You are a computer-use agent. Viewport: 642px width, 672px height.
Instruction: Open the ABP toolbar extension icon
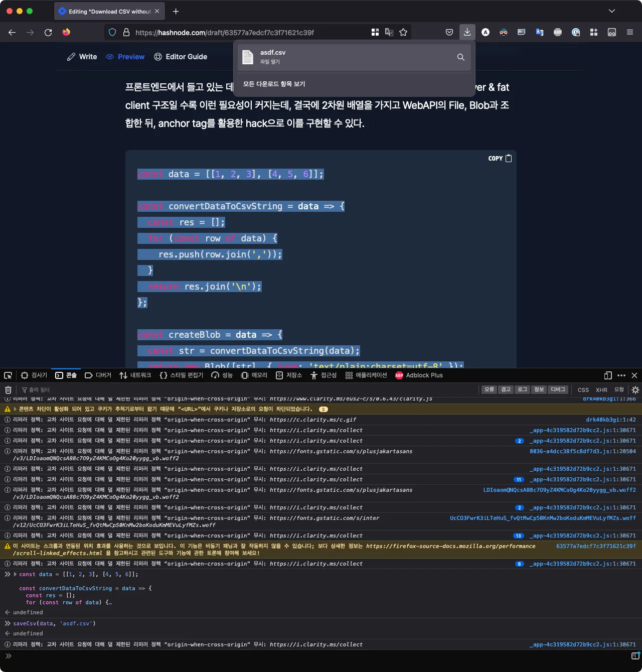tap(558, 32)
